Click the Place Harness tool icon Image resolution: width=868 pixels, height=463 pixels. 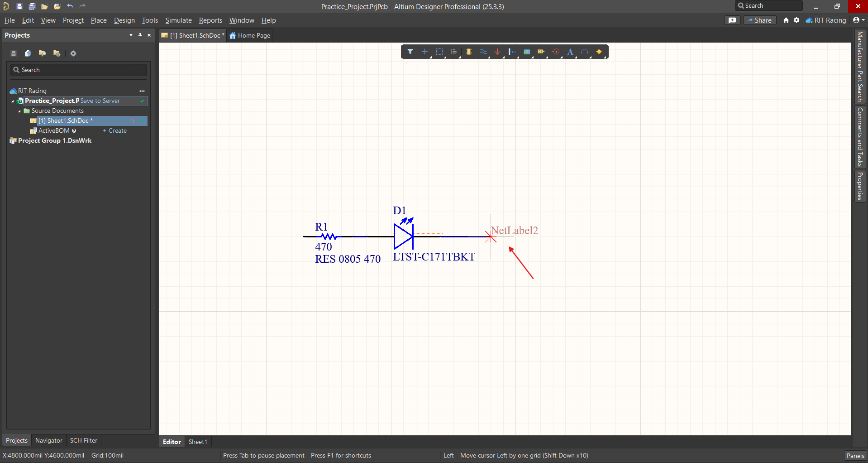point(512,52)
